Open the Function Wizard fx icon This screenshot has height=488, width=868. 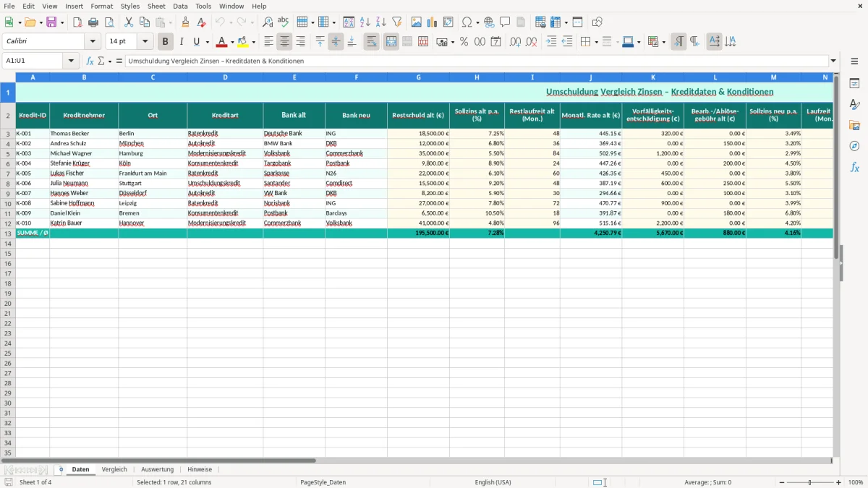point(90,61)
